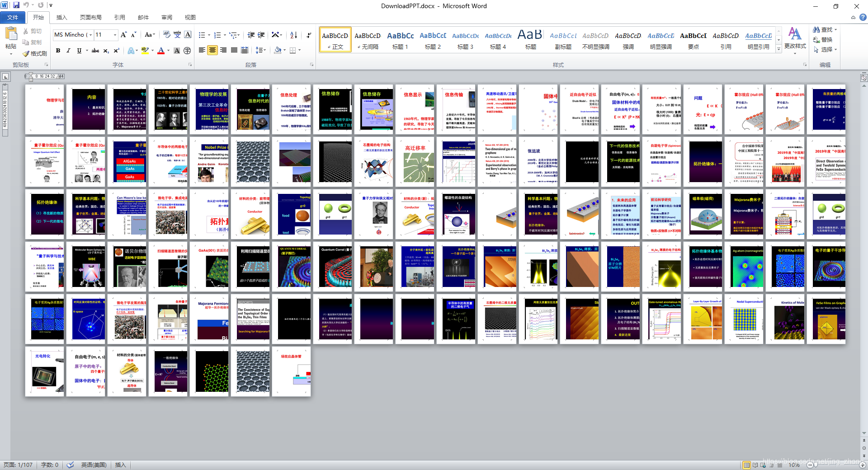
Task: Toggle Center alignment
Action: (x=212, y=50)
